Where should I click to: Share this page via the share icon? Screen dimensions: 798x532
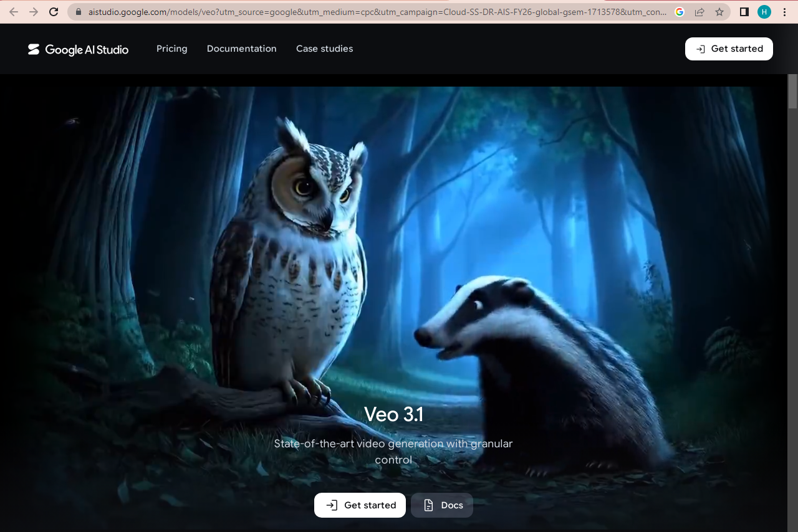pos(699,12)
